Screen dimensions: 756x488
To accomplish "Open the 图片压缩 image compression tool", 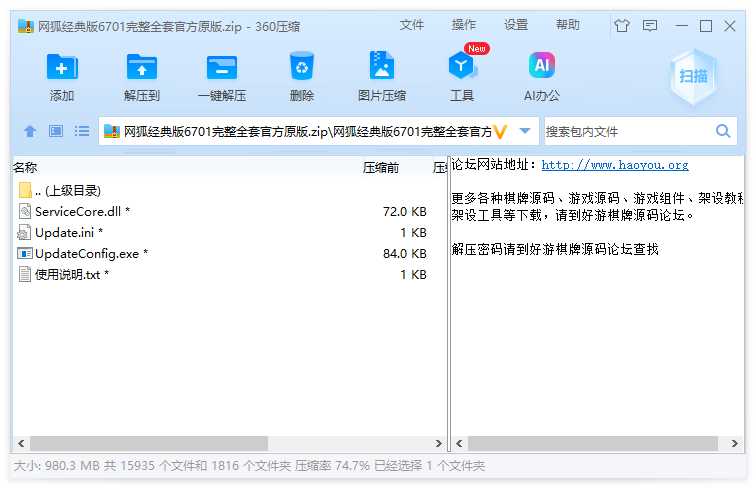I will (381, 65).
